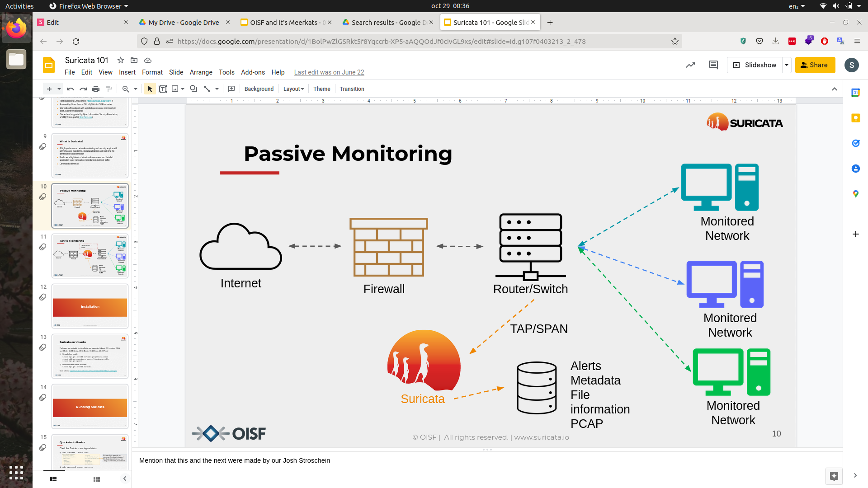Open the zoom level dropdown arrow

135,89
